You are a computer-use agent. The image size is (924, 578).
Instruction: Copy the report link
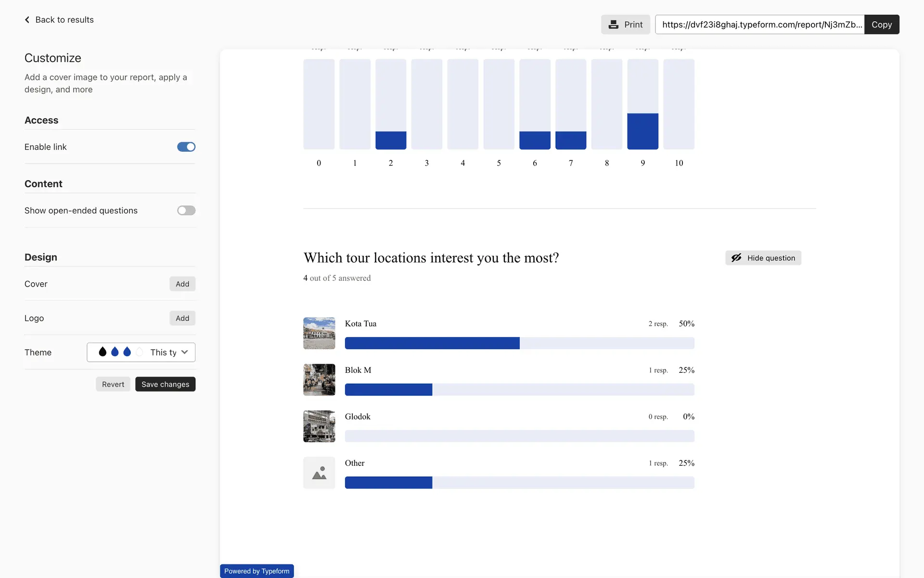pyautogui.click(x=881, y=25)
